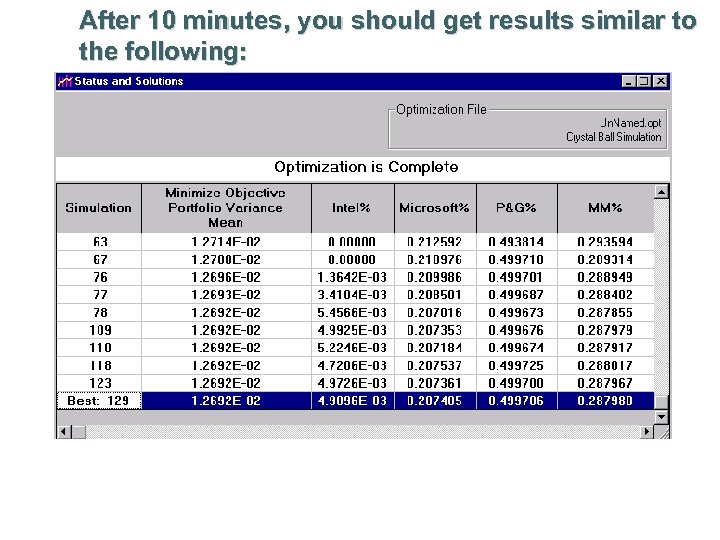Click the vertical scrollbar thumb
Image resolution: width=720 pixels, height=540 pixels.
click(x=661, y=402)
